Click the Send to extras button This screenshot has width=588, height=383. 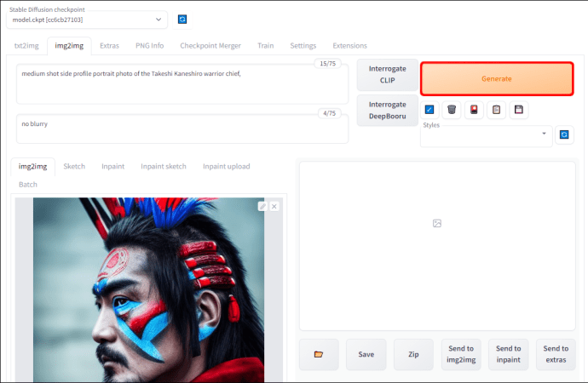point(556,354)
